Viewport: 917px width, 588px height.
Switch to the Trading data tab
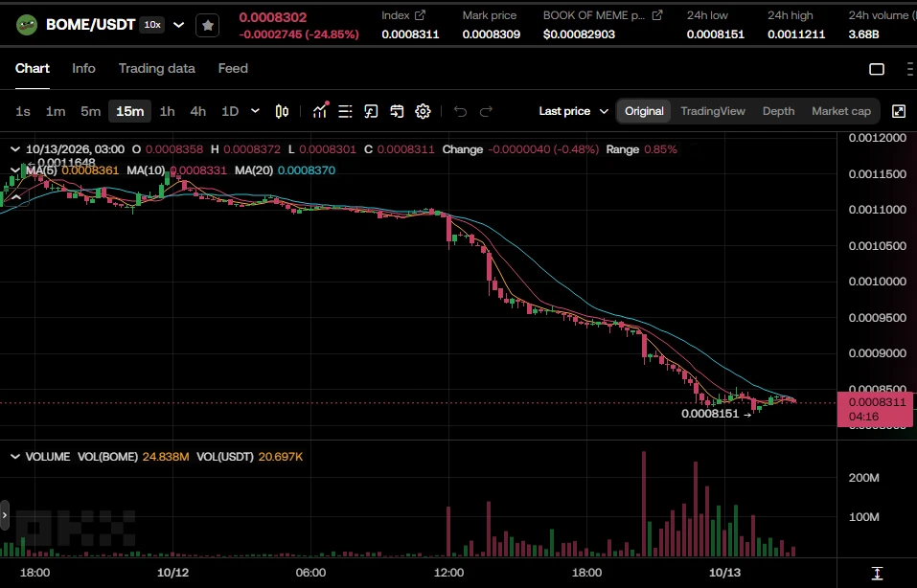coord(157,68)
